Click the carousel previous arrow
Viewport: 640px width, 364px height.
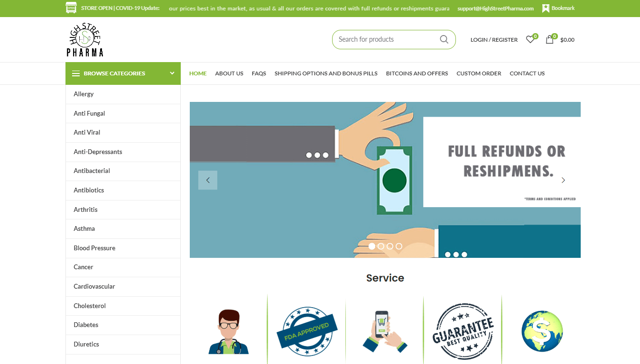207,180
